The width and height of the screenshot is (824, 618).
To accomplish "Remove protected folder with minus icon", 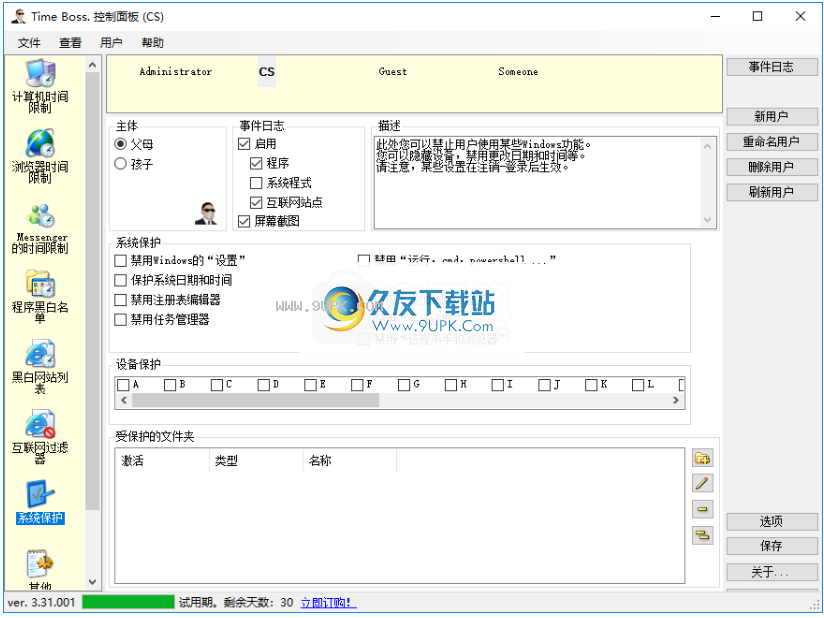I will tap(702, 509).
